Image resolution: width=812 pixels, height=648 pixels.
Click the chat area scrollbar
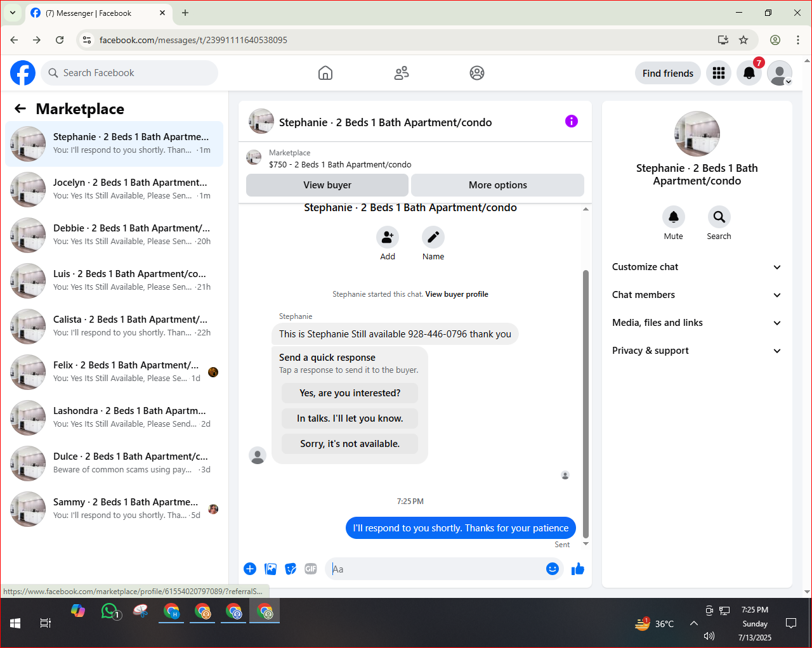[586, 403]
